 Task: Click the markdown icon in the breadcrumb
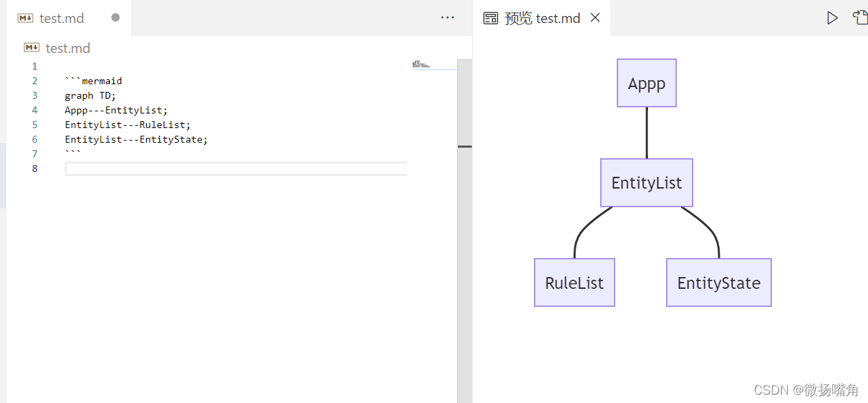click(x=31, y=47)
